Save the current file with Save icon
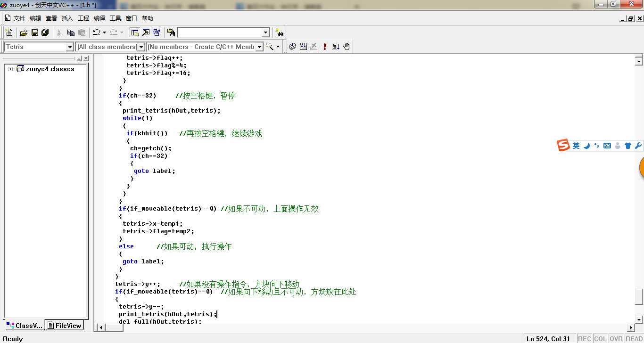 click(x=34, y=33)
